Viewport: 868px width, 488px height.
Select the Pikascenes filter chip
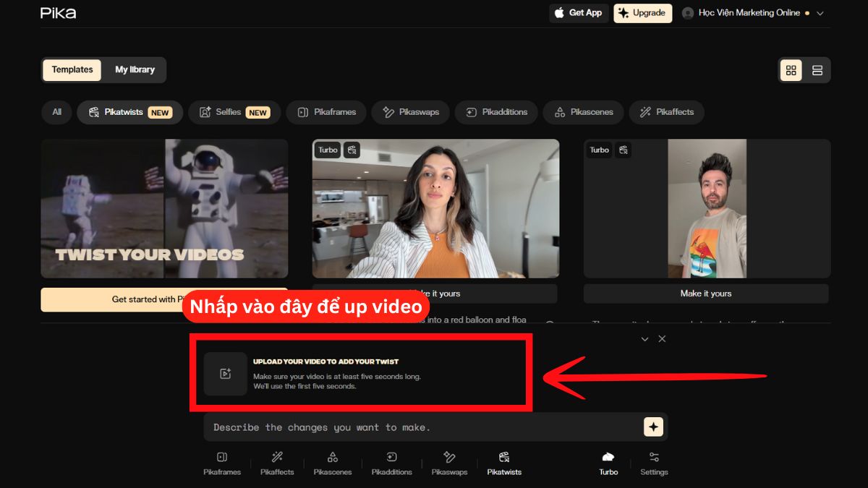(x=584, y=112)
